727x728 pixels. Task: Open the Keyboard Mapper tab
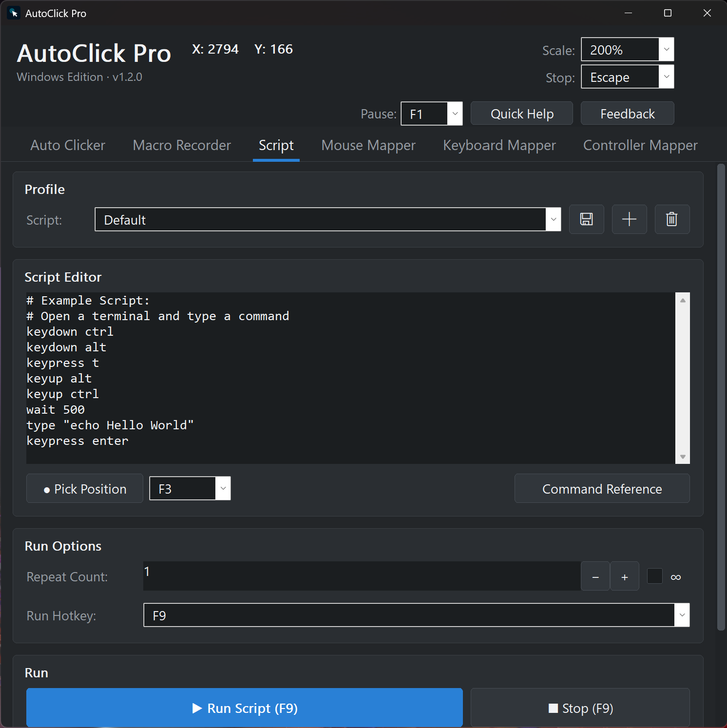(x=499, y=145)
